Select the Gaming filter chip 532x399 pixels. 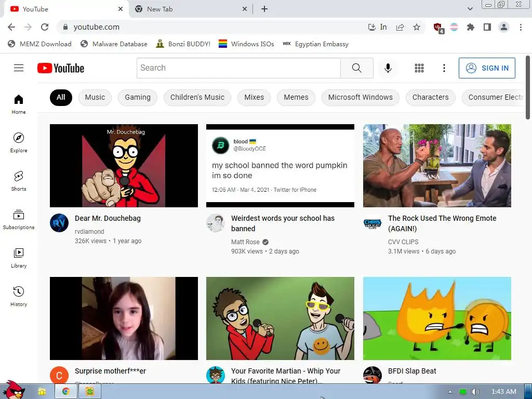coord(137,97)
